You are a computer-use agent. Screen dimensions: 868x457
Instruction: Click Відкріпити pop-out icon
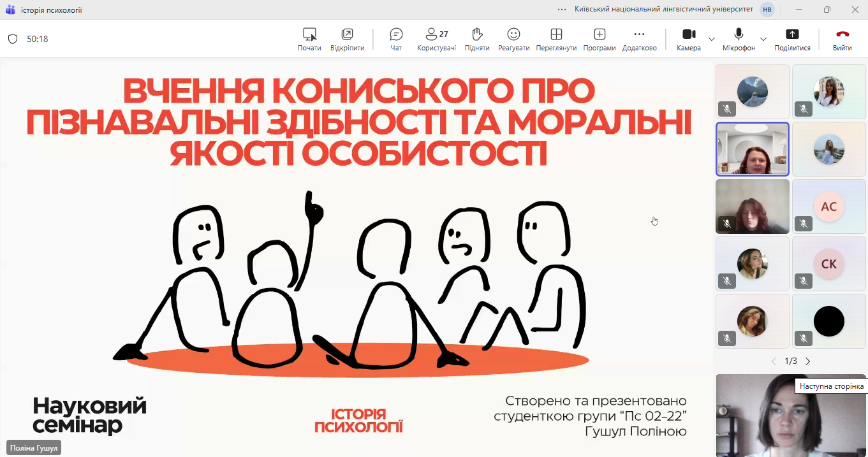347,39
